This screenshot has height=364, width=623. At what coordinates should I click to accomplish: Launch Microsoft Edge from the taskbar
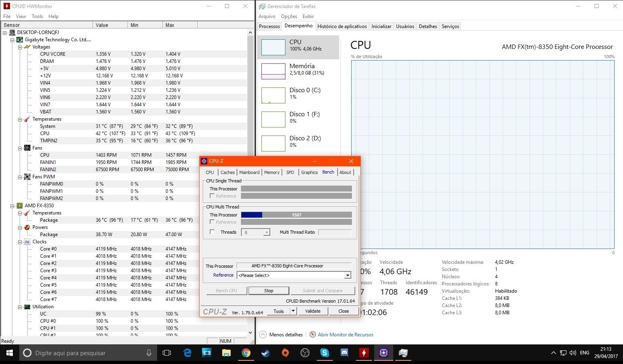(187, 353)
